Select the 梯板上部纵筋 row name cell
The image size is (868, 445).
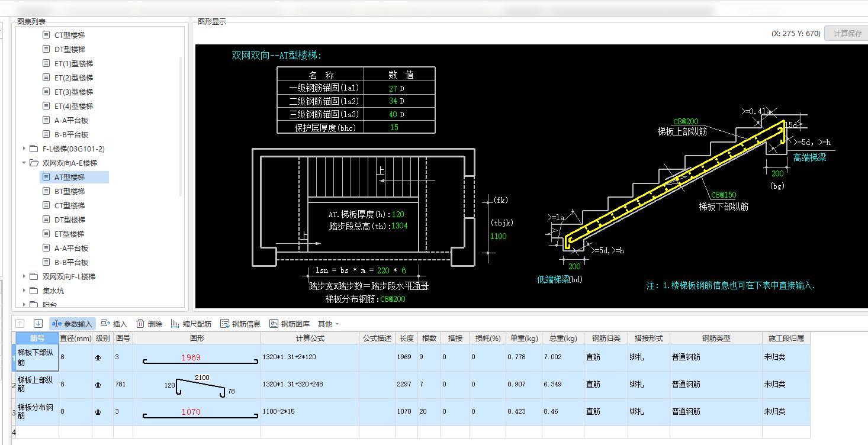pyautogui.click(x=37, y=385)
